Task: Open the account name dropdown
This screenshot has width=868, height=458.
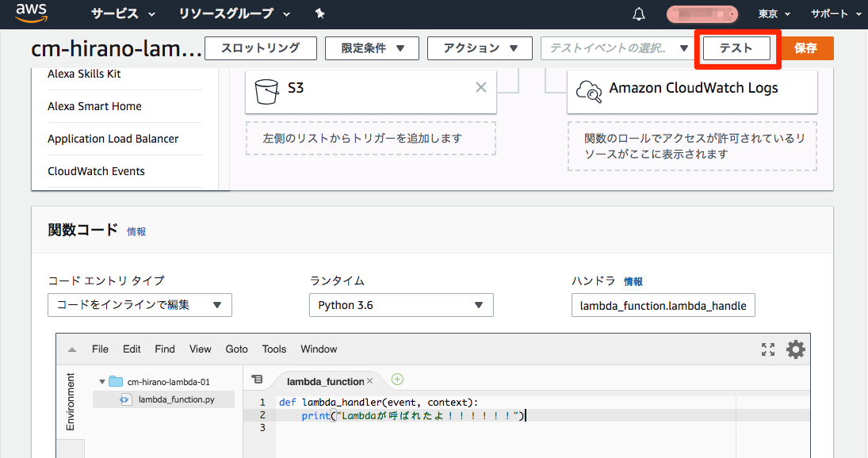Action: pos(702,13)
